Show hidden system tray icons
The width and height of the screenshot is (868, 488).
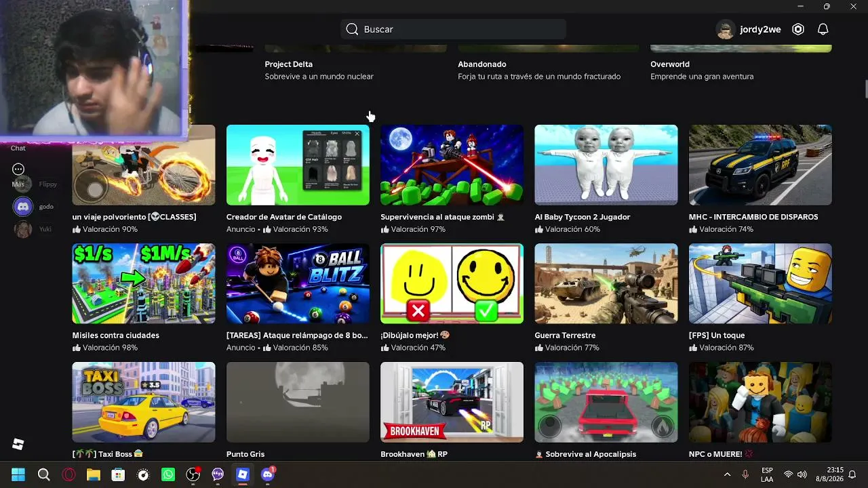tap(727, 474)
